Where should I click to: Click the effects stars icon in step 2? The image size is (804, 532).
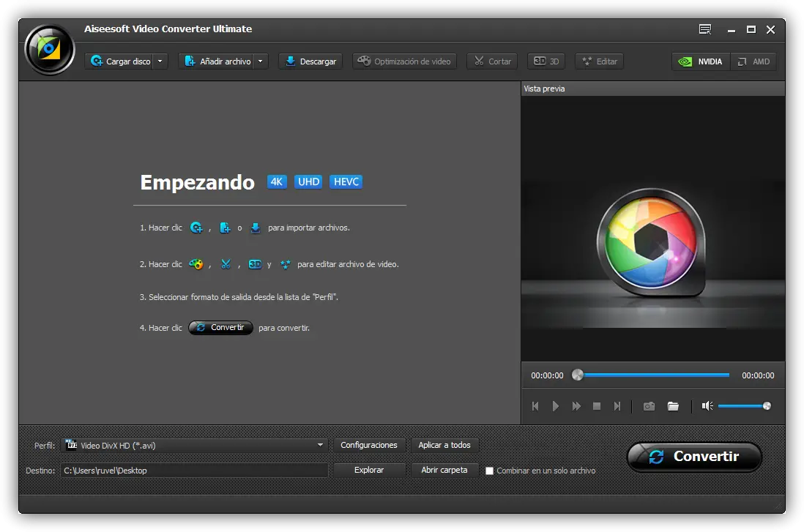point(285,264)
